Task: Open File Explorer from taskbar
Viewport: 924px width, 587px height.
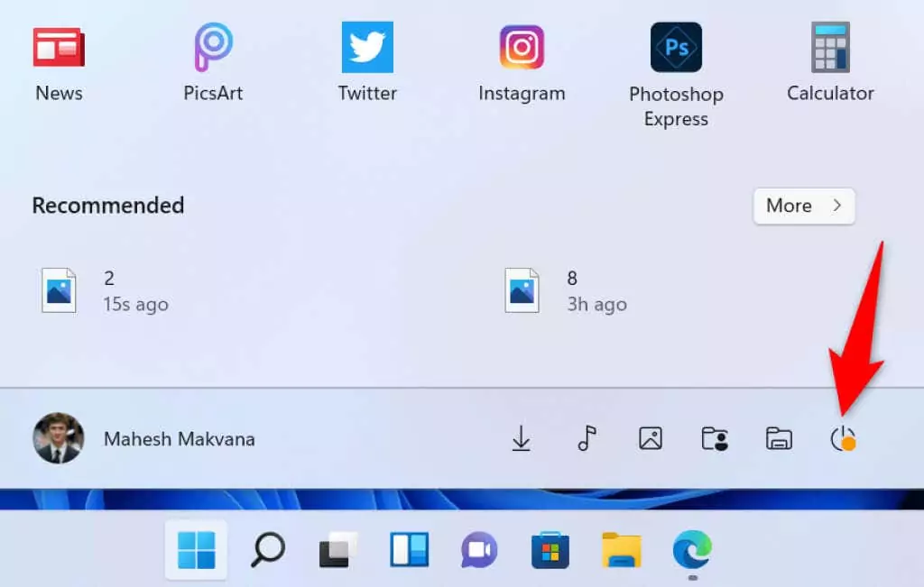Action: 621,550
